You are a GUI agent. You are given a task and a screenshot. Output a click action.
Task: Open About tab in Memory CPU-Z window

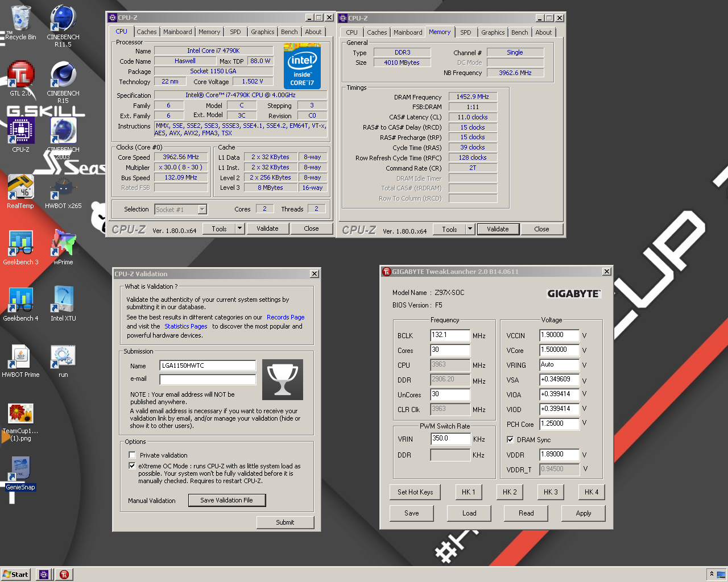pyautogui.click(x=543, y=32)
